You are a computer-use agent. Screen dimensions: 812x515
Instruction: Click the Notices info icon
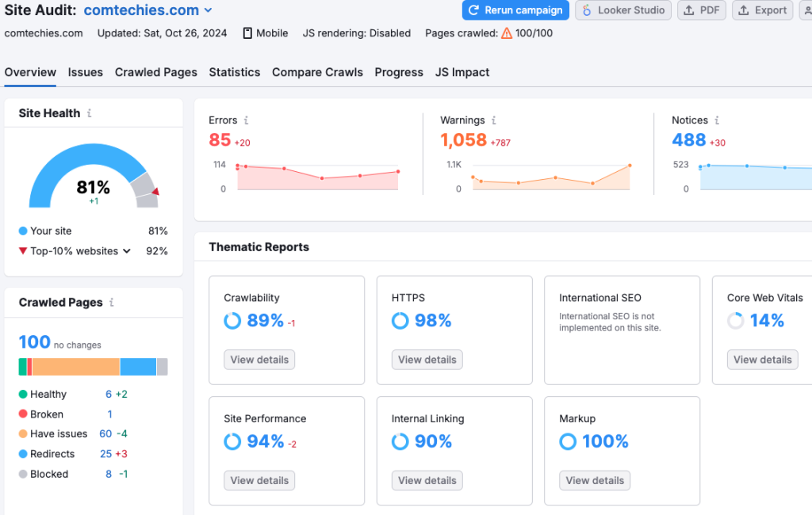point(718,120)
